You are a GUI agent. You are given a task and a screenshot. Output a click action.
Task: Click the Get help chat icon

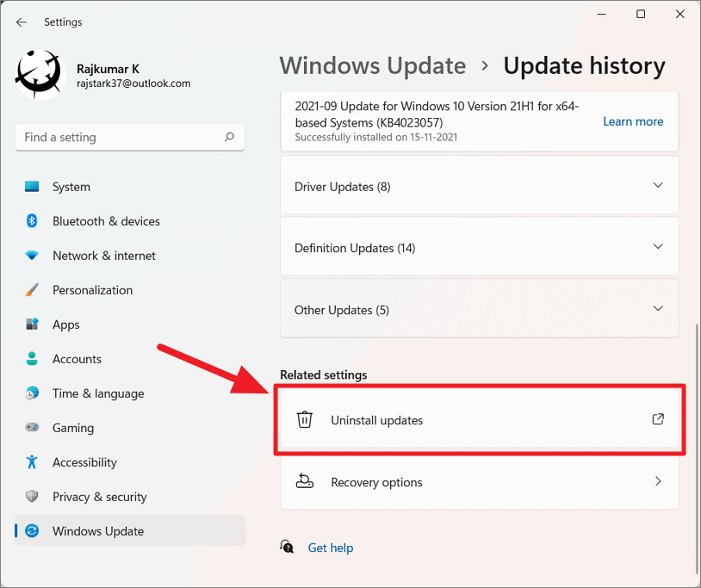click(x=287, y=547)
